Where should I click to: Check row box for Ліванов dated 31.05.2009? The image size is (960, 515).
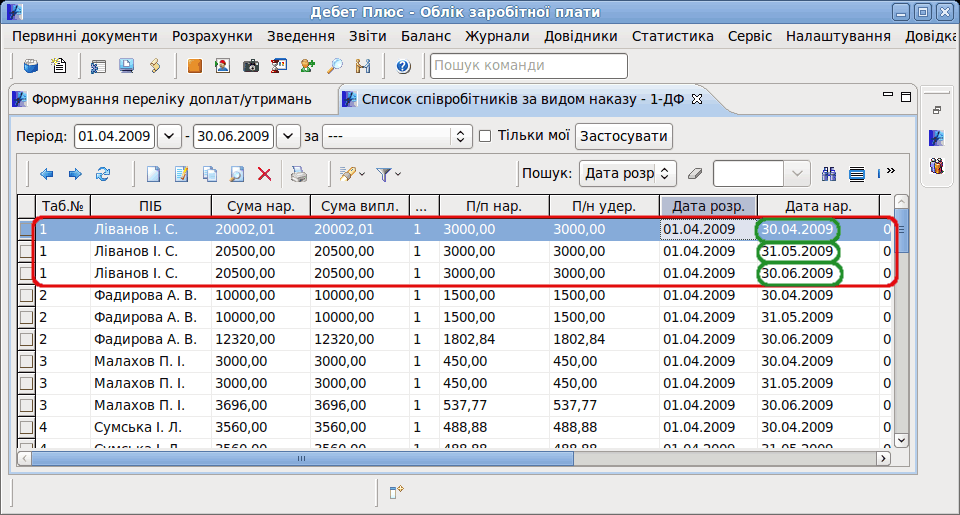coord(26,252)
